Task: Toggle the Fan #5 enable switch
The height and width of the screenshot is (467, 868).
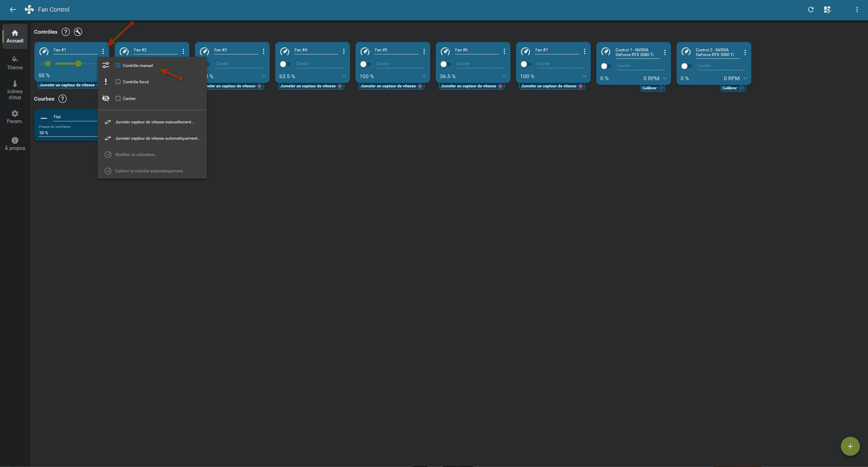Action: point(365,64)
